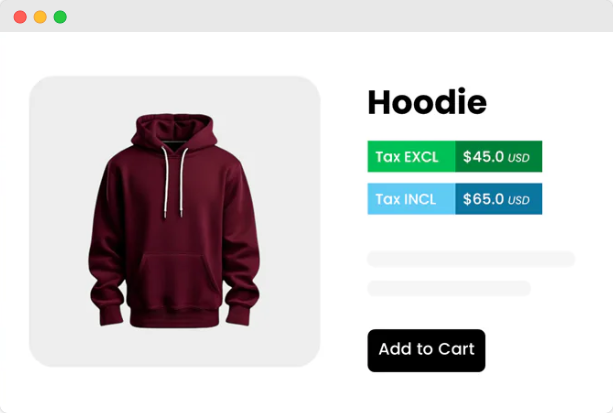This screenshot has width=613, height=413.
Task: Select the $45.0 tax-exclusive price
Action: click(483, 157)
